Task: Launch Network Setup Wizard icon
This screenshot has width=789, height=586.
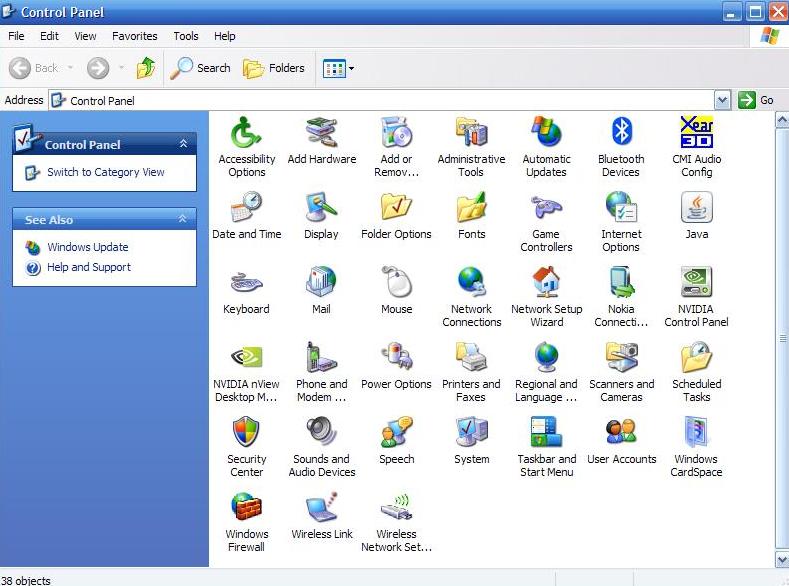Action: point(546,282)
